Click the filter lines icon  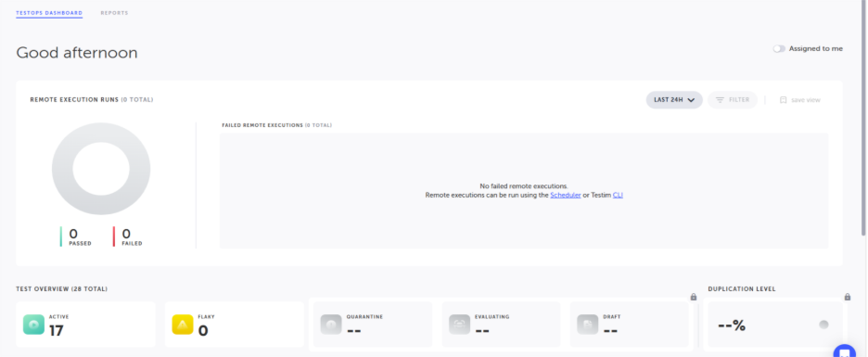721,100
